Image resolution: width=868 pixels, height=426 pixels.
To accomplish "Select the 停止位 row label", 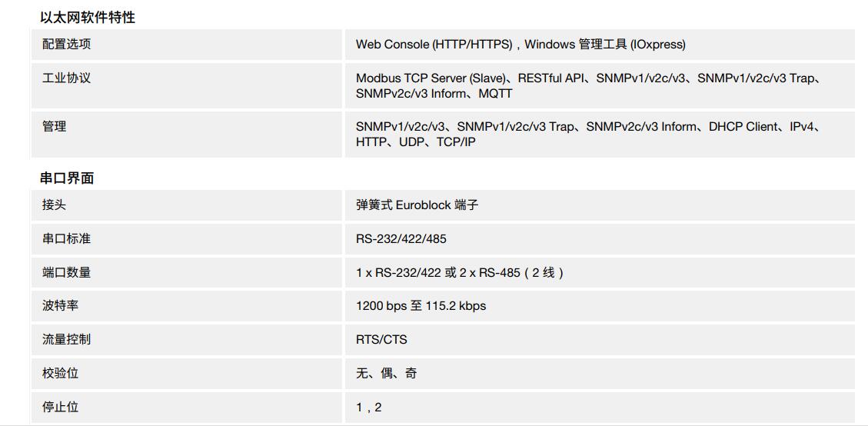I will [60, 407].
